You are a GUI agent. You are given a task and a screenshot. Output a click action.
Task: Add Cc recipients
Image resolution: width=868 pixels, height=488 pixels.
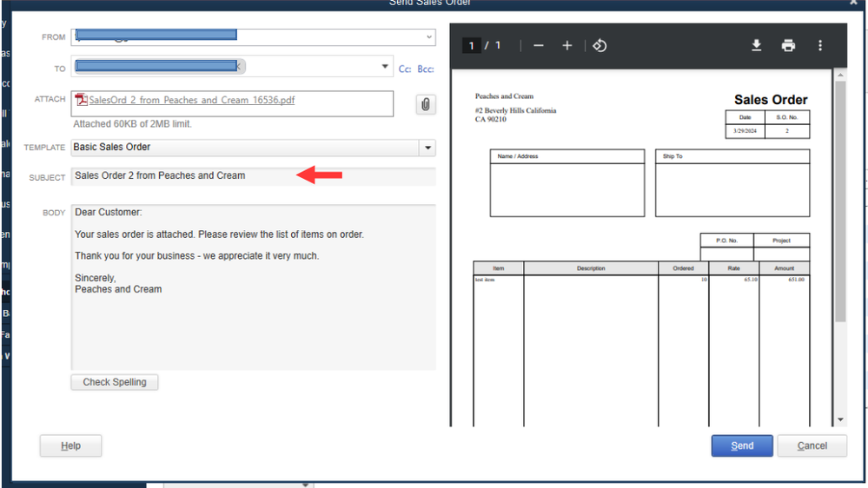405,69
